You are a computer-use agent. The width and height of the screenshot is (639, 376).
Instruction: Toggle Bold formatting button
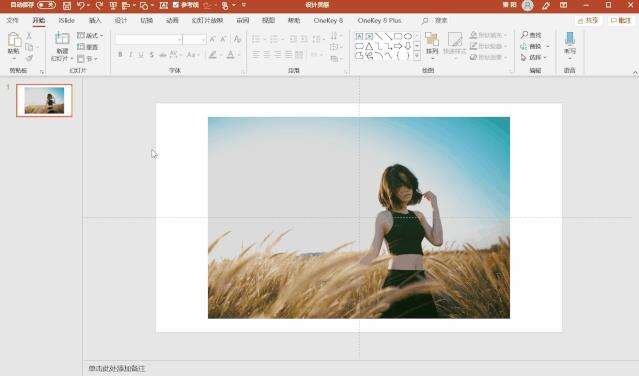click(120, 55)
